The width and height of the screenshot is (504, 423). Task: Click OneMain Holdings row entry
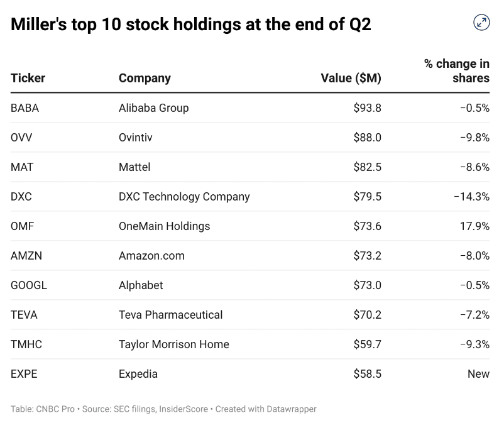click(164, 226)
